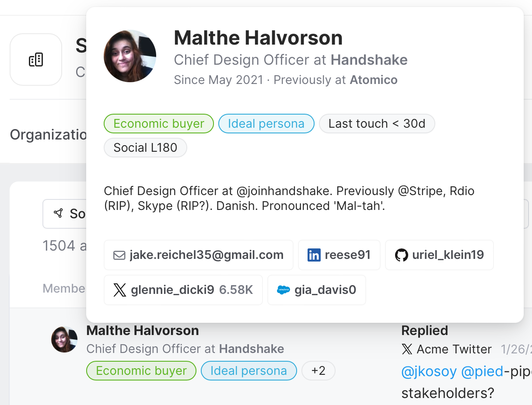Expand the +2 hidden tags badge
532x405 pixels.
(318, 371)
